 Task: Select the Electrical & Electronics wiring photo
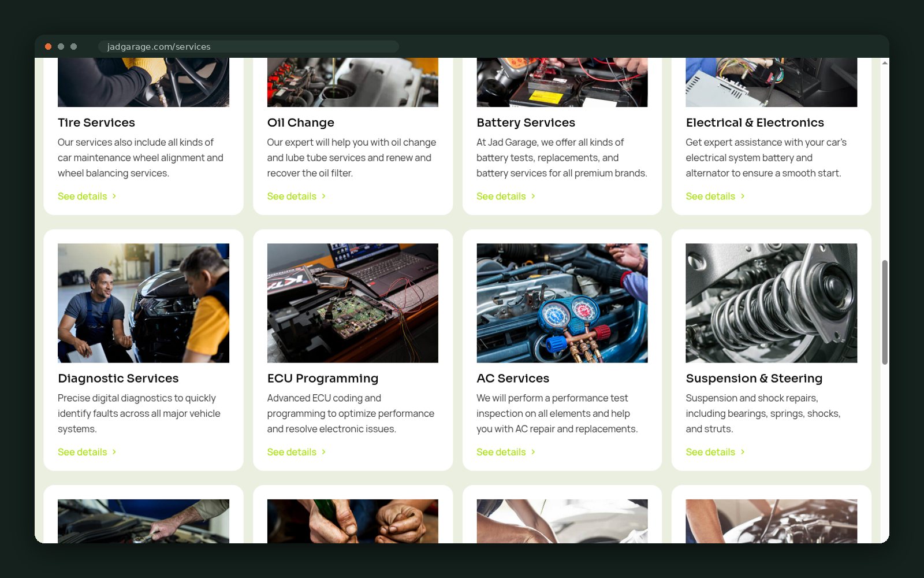[x=771, y=82]
